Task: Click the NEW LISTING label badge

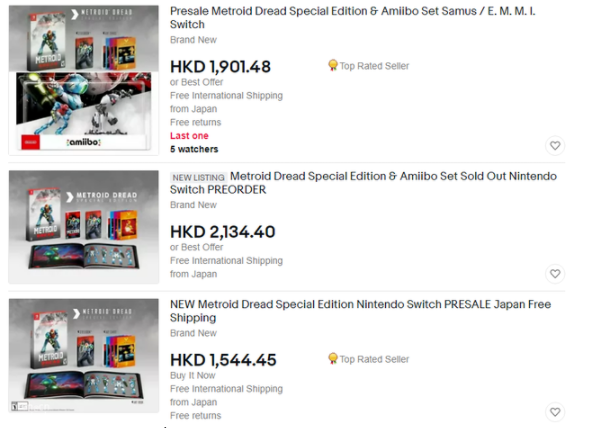Action: [x=198, y=177]
